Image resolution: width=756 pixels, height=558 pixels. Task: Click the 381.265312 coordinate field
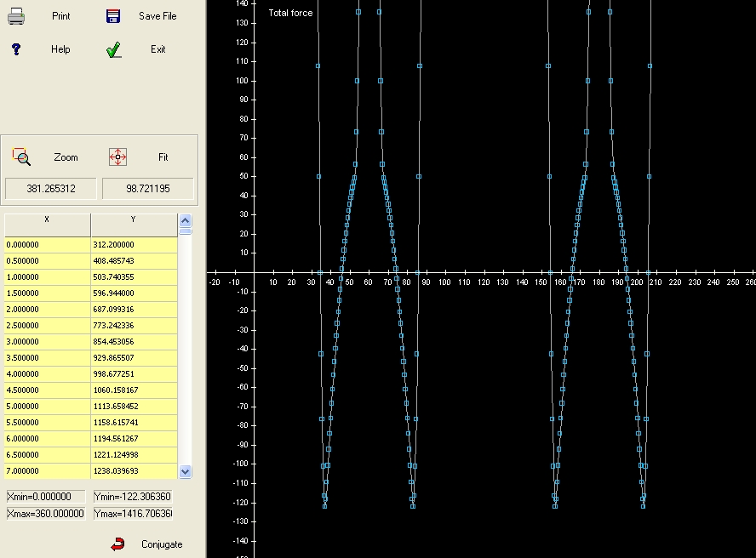click(x=50, y=188)
